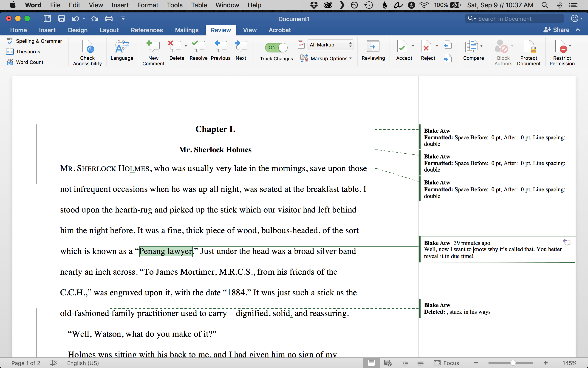Go to Next comment
Image resolution: width=588 pixels, height=368 pixels.
click(x=241, y=50)
